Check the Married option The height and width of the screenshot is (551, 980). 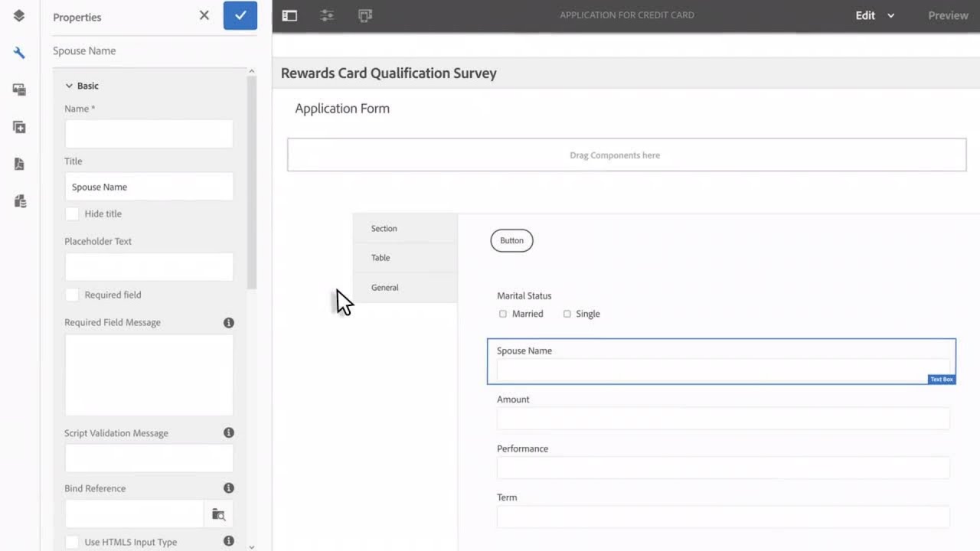pos(503,314)
